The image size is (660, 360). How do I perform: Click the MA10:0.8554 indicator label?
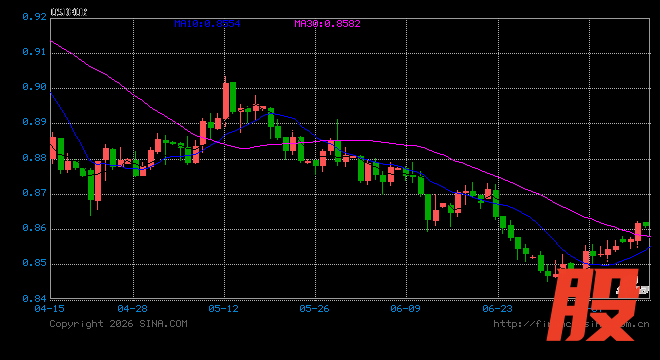207,24
